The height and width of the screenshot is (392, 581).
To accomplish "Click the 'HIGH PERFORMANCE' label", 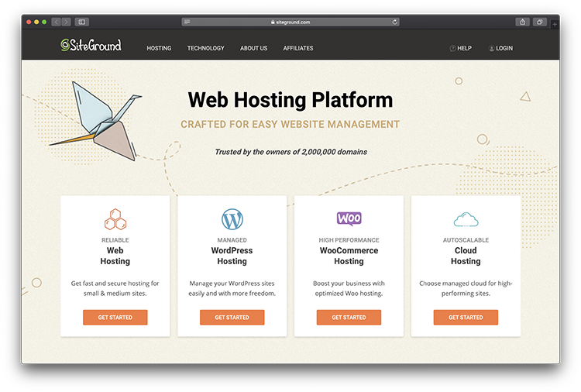I will tap(349, 240).
